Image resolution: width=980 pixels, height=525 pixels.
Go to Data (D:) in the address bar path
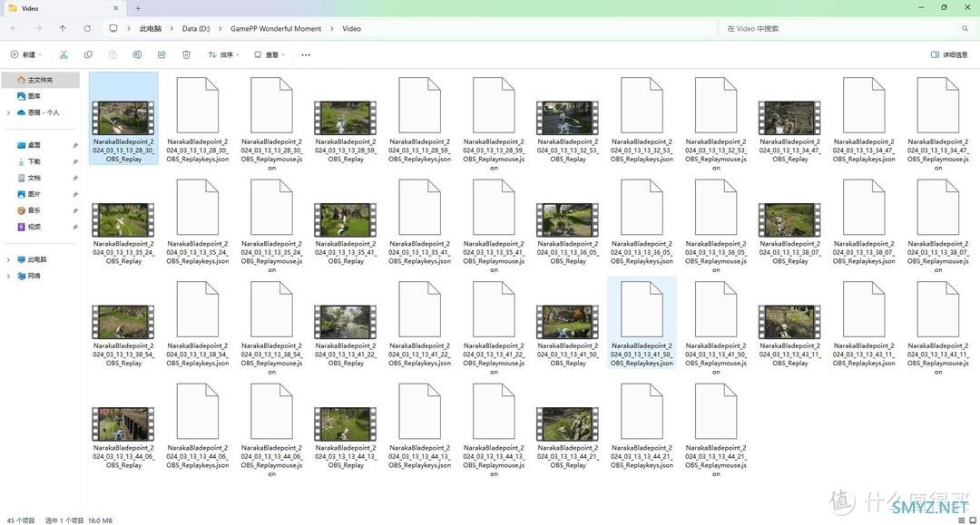(196, 29)
